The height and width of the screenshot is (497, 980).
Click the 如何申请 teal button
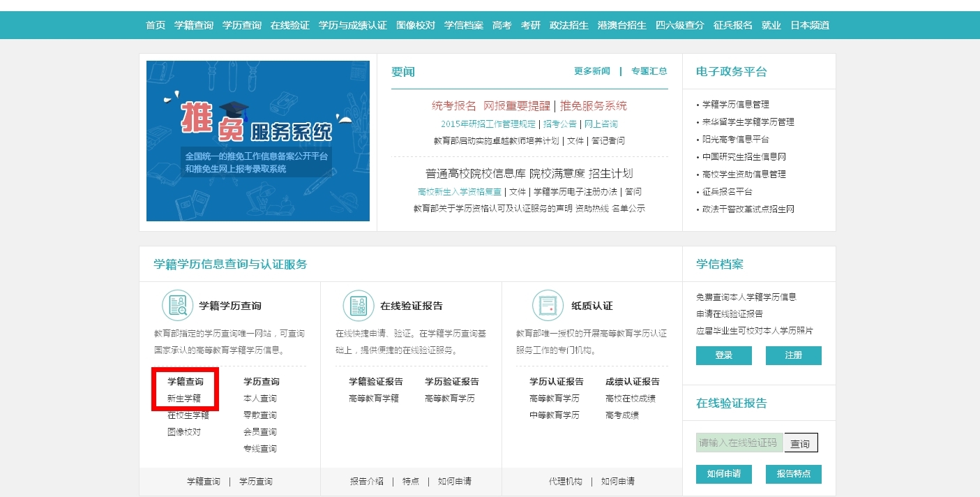[x=723, y=474]
